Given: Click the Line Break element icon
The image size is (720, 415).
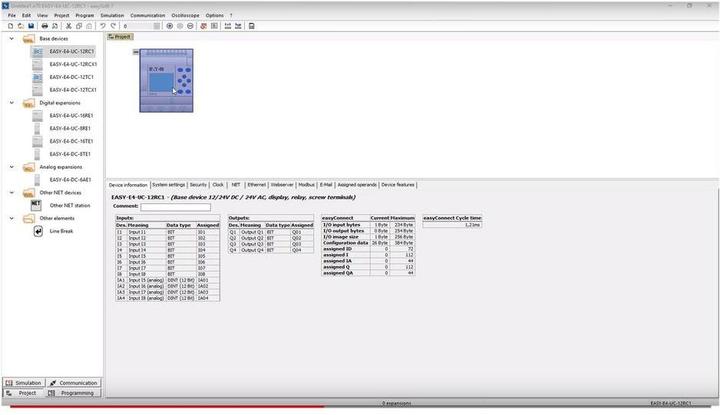Looking at the screenshot, I should 38,231.
